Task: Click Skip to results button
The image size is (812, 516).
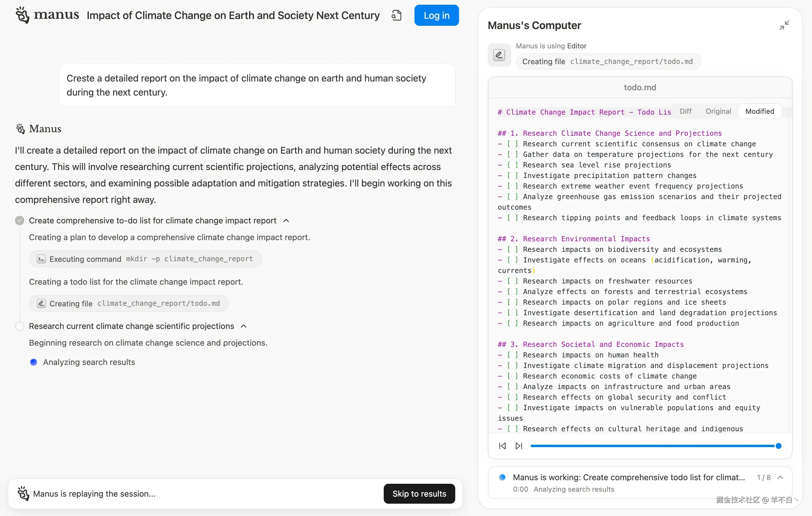Action: [x=419, y=493]
